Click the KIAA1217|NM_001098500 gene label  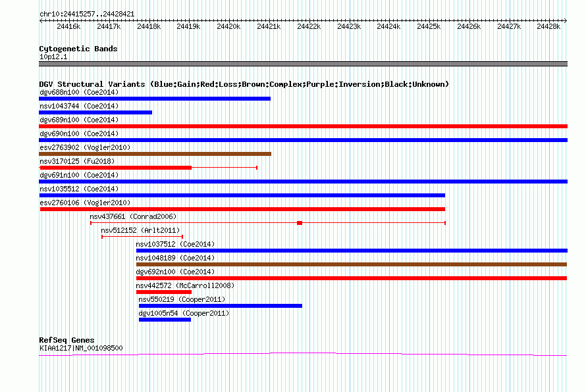81,348
